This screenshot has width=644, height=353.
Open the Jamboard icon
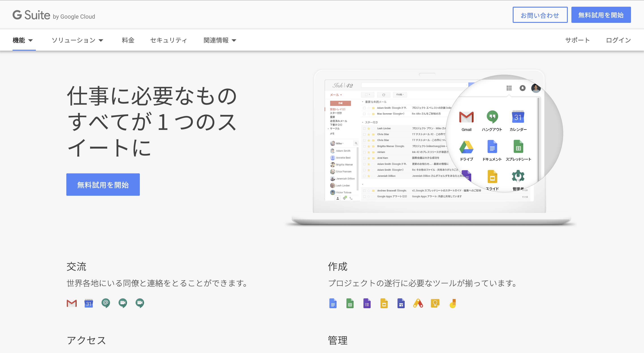452,303
